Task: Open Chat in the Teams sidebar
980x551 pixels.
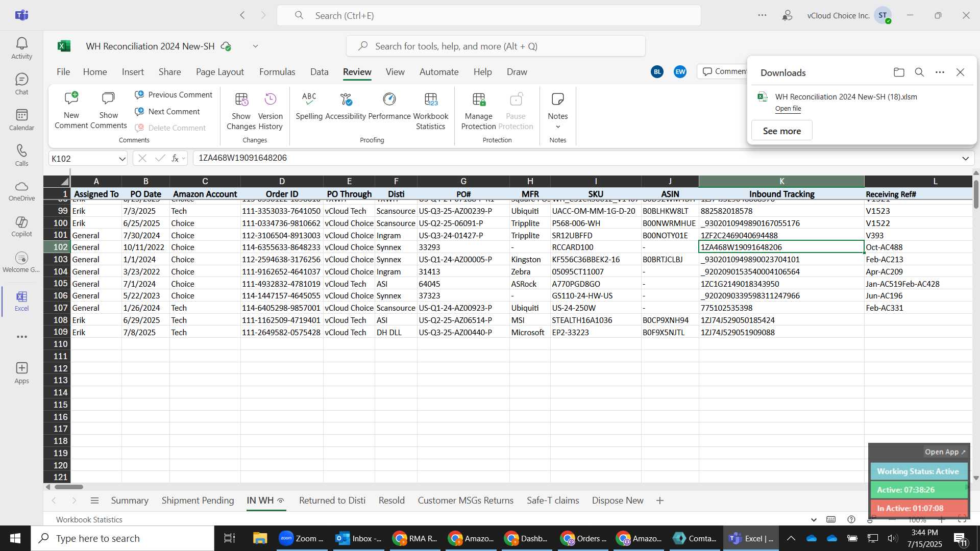Action: [21, 84]
